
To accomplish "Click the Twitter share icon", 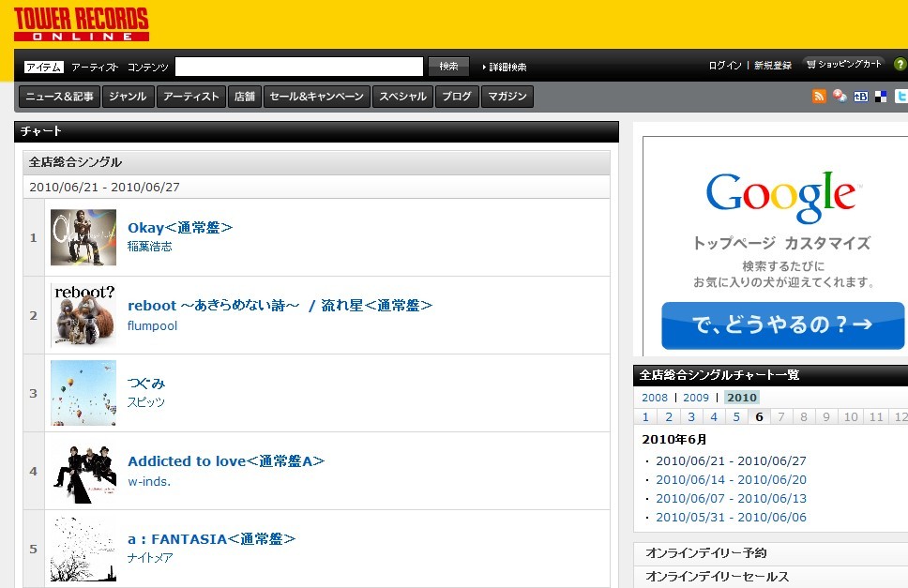I will coord(901,96).
